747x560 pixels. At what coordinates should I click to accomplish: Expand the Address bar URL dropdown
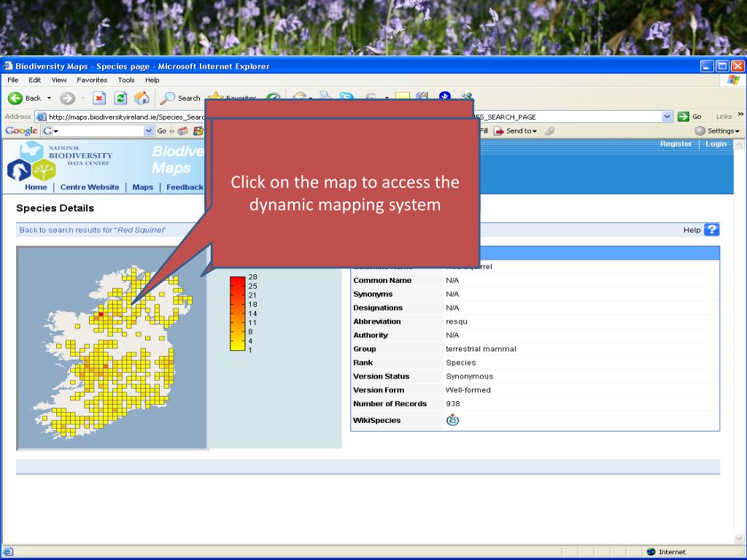point(667,117)
